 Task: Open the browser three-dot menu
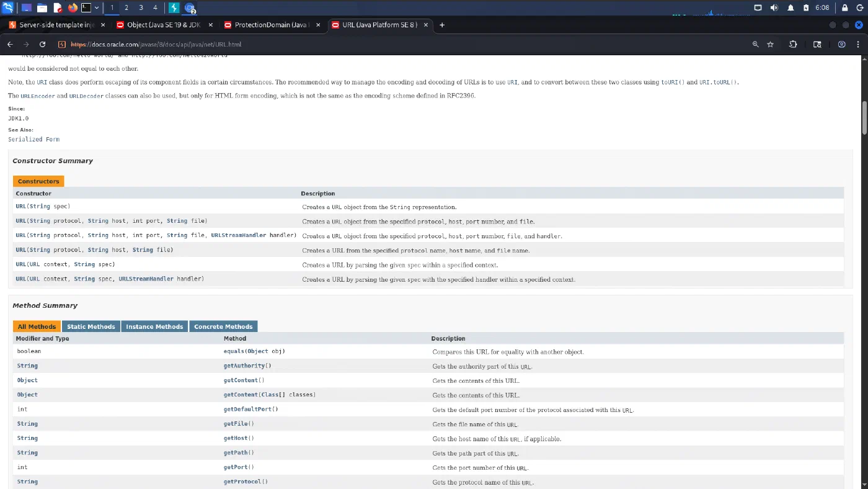859,44
